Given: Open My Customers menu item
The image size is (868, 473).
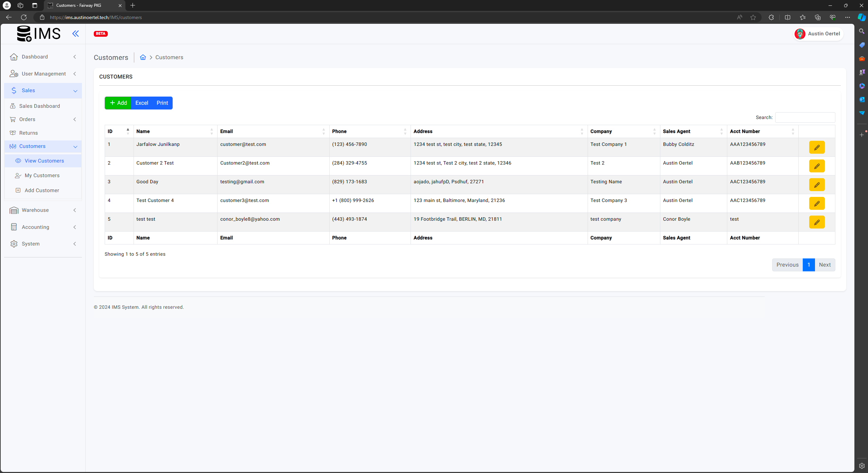Looking at the screenshot, I should 42,175.
